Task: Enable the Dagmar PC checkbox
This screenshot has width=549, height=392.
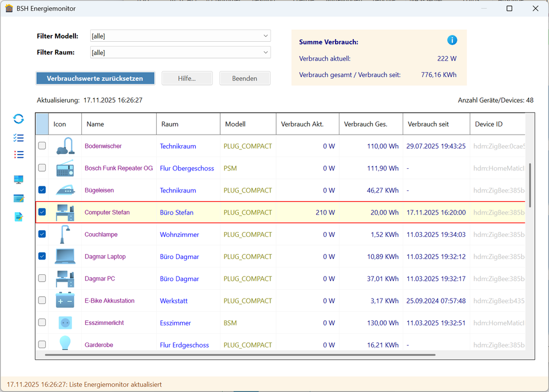Action: click(x=42, y=278)
